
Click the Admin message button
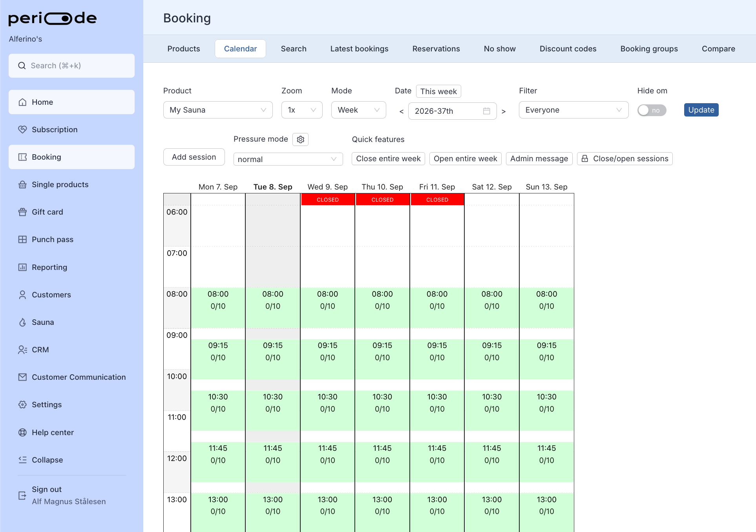pos(539,159)
